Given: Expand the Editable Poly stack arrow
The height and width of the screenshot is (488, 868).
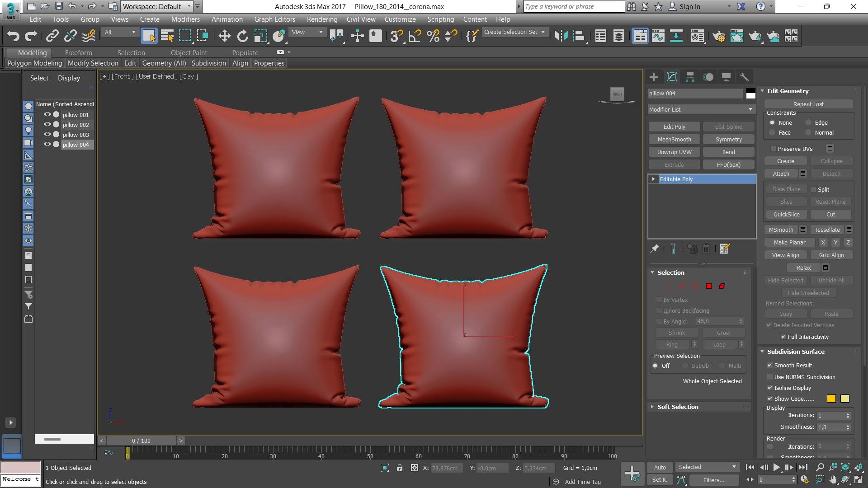Looking at the screenshot, I should click(654, 179).
